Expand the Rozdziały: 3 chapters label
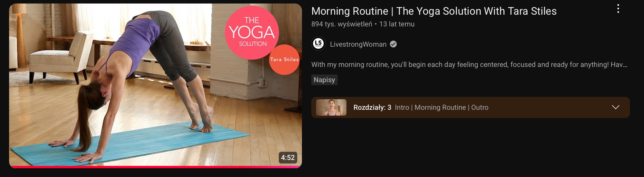The image size is (644, 177). pyautogui.click(x=372, y=107)
